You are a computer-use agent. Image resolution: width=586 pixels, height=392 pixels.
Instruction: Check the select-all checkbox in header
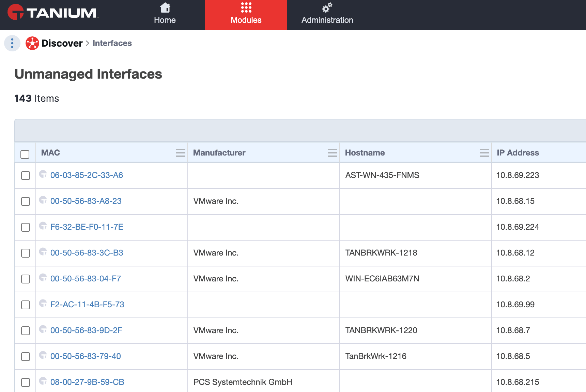click(x=25, y=154)
